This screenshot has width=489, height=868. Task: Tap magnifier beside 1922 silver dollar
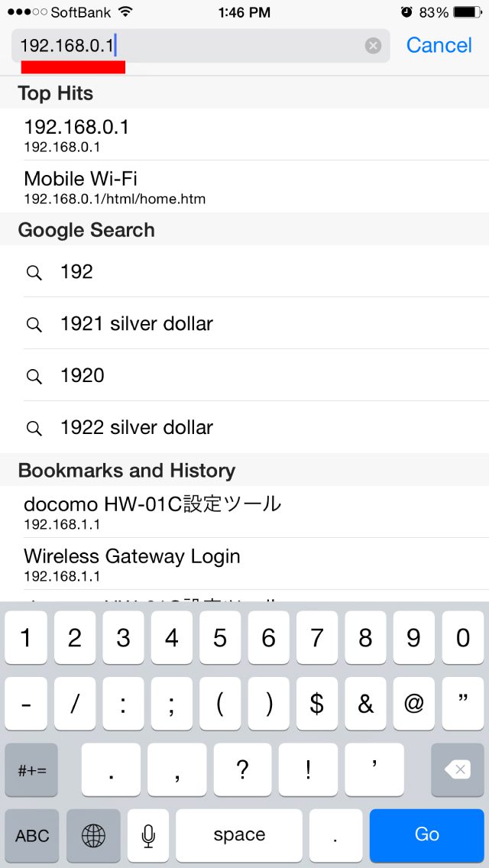tap(34, 428)
